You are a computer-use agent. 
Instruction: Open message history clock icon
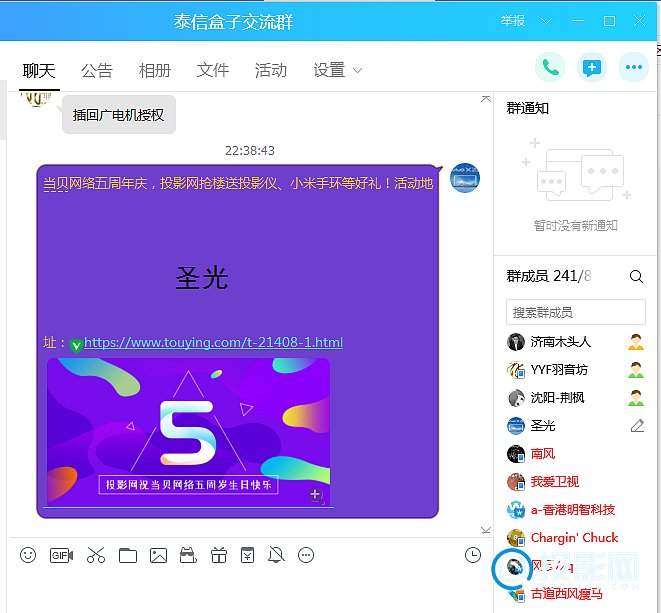pyautogui.click(x=473, y=555)
